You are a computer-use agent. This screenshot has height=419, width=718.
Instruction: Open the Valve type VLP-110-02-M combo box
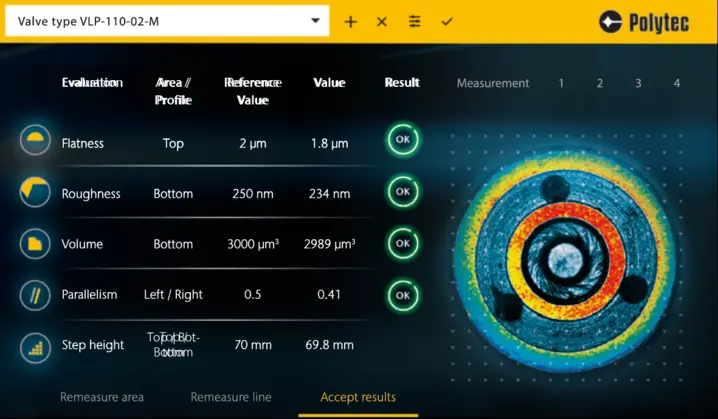160,22
